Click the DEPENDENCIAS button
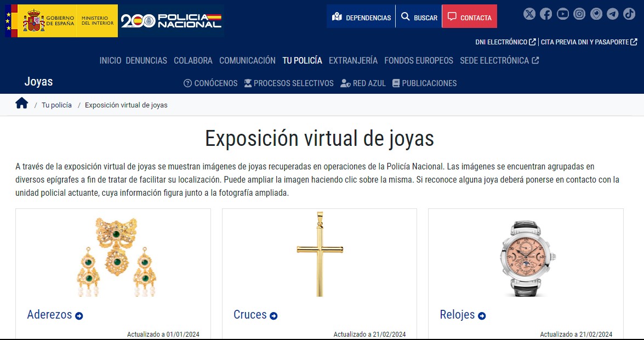Viewport: 644px width, 340px height. click(x=362, y=17)
